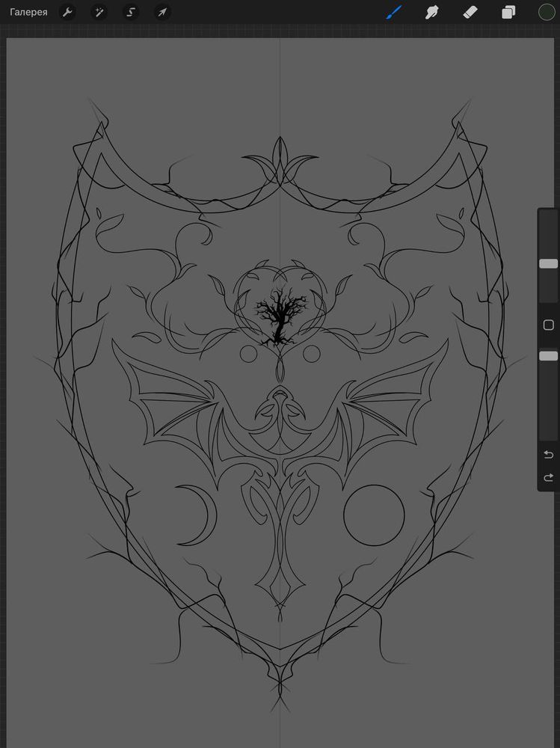Select the Eraser tool

tap(470, 13)
